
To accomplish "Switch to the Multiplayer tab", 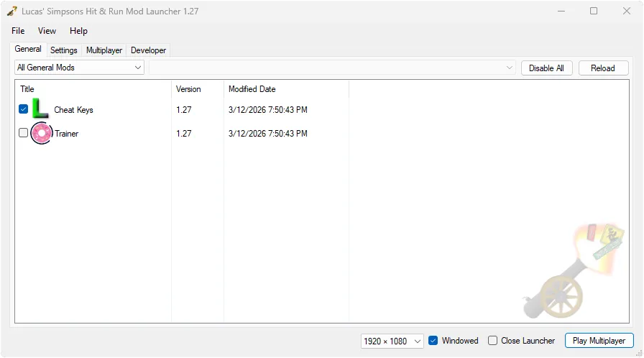I will [104, 50].
